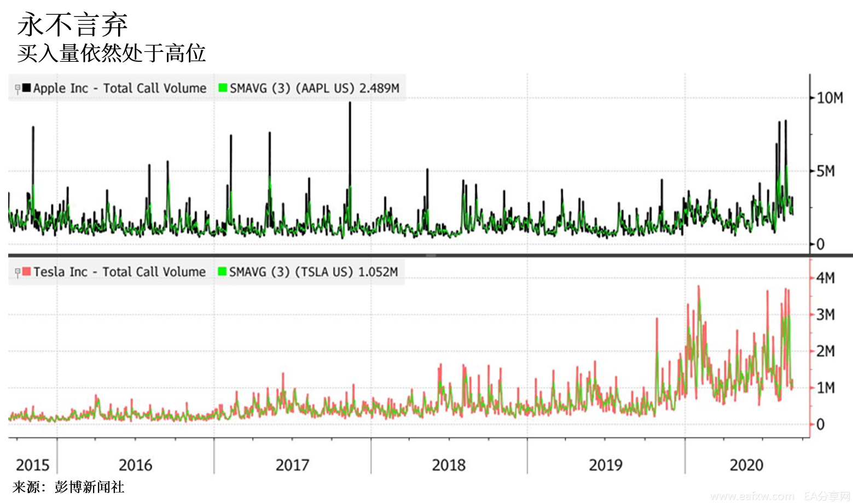Click the Tesla legend pin icon
The image size is (853, 504).
pos(18,272)
